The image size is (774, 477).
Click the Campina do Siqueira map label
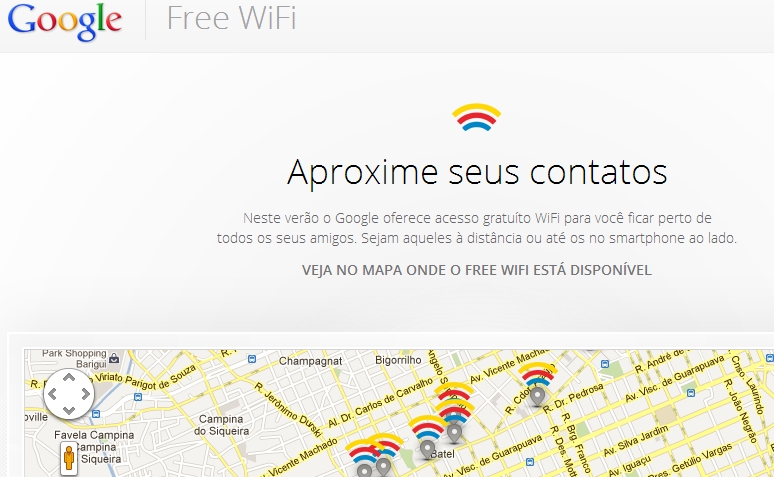pyautogui.click(x=221, y=425)
